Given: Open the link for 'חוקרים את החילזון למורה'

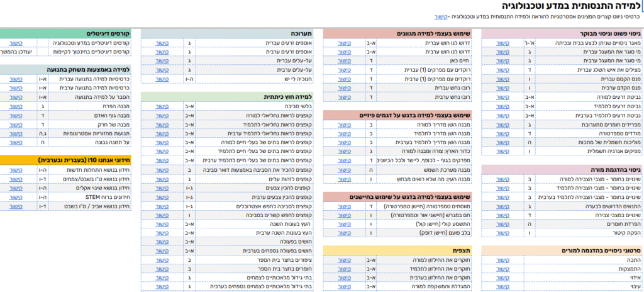Looking at the screenshot, I should pyautogui.click(x=344, y=260).
